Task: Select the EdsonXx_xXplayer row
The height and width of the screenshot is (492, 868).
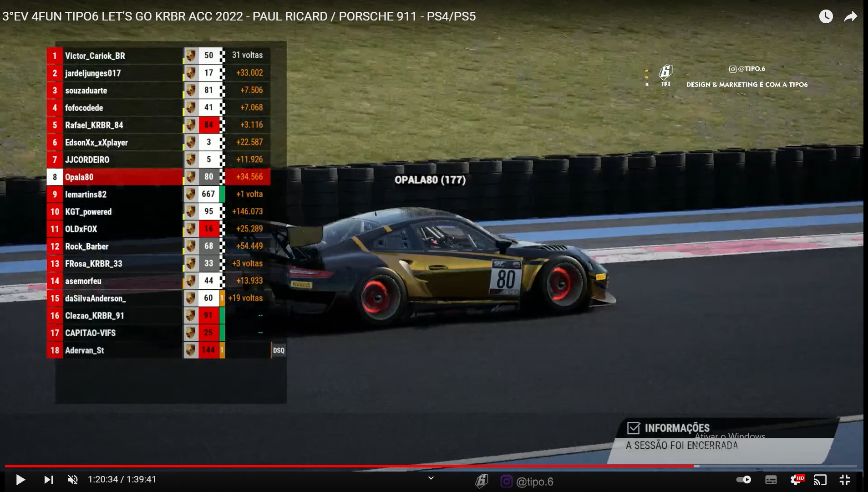Action: 158,142
